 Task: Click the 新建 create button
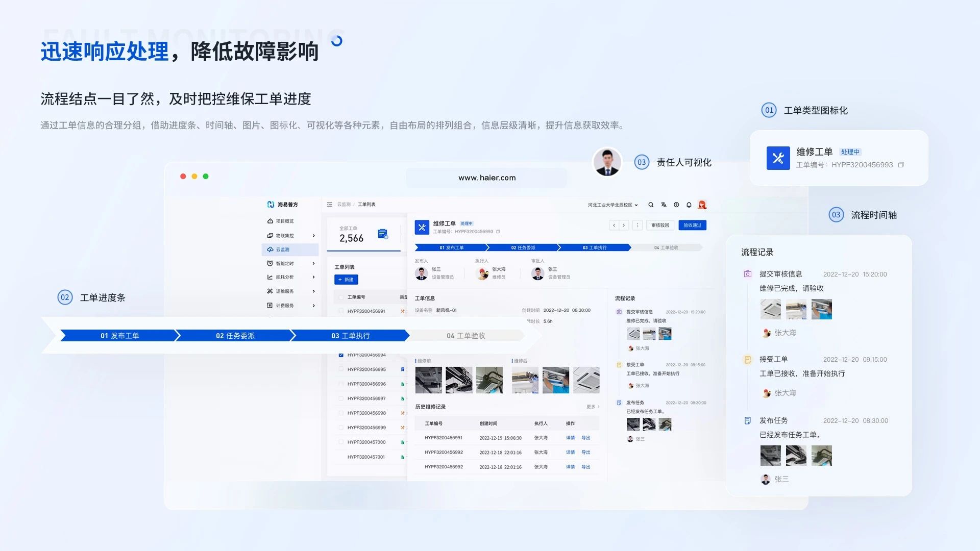(346, 280)
